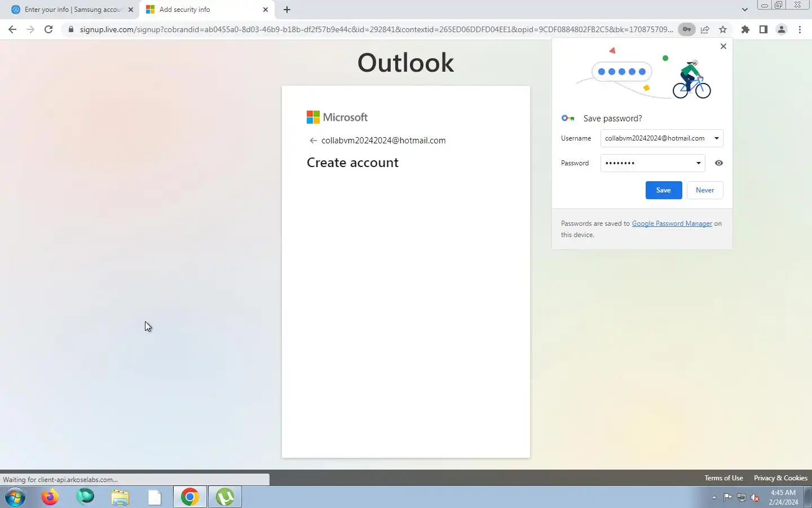The height and width of the screenshot is (508, 812).
Task: Open a new browser tab
Action: point(287,10)
